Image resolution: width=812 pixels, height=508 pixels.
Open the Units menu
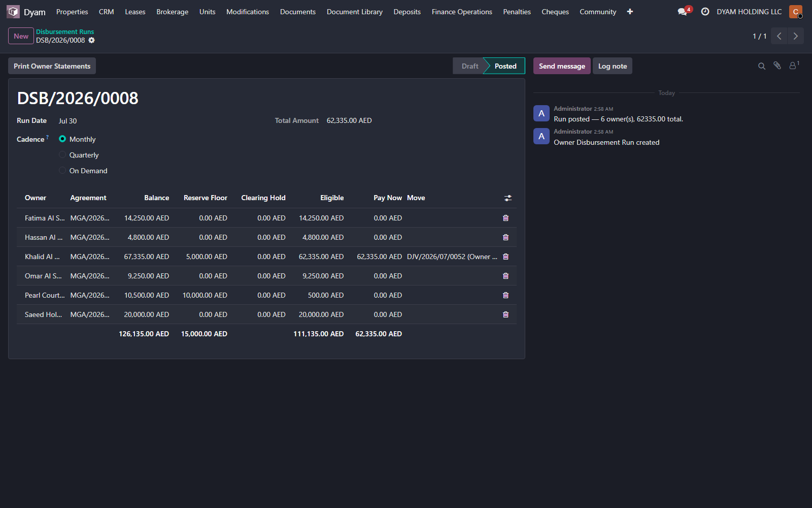[207, 12]
